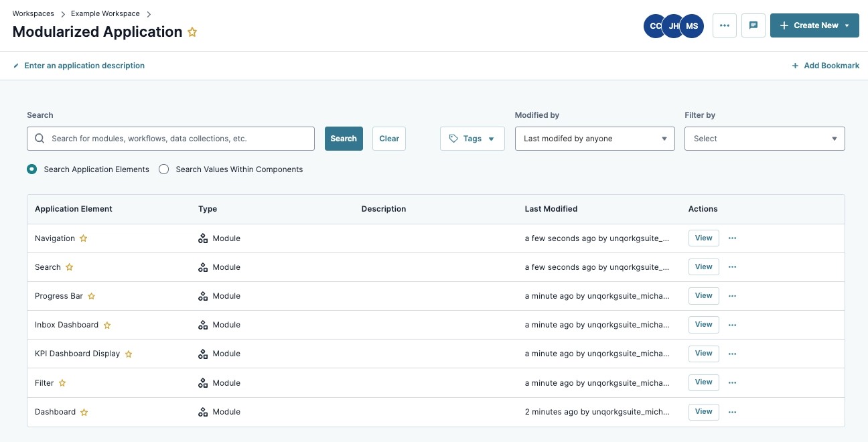This screenshot has height=442, width=868.
Task: Star the KPI Dashboard Display module
Action: 128,354
